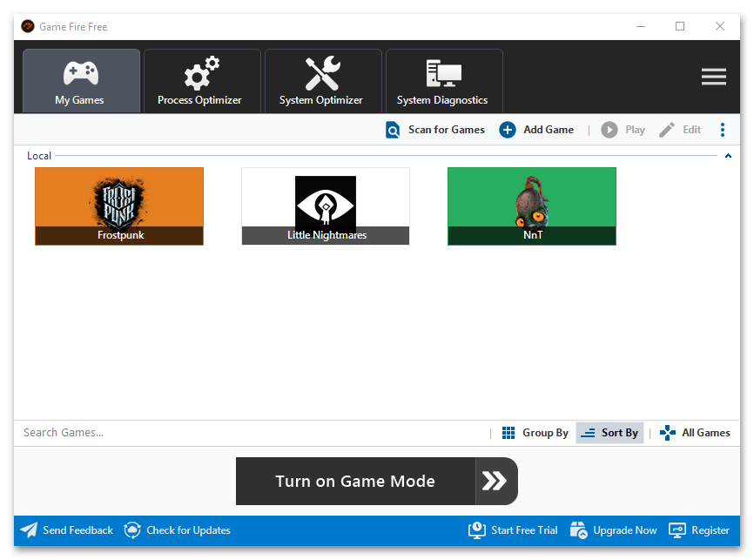Open the All Games filter dropdown

[695, 433]
